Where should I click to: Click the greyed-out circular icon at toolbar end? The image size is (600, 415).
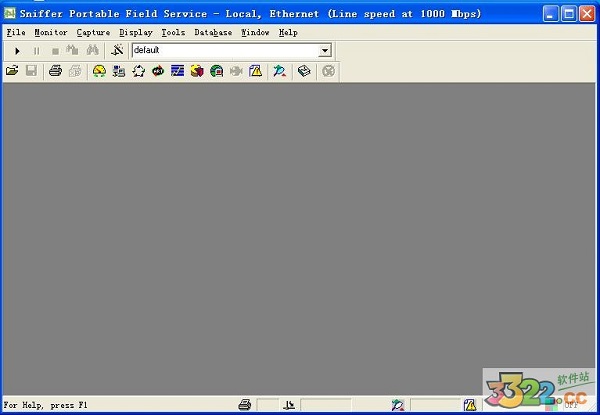(x=328, y=71)
